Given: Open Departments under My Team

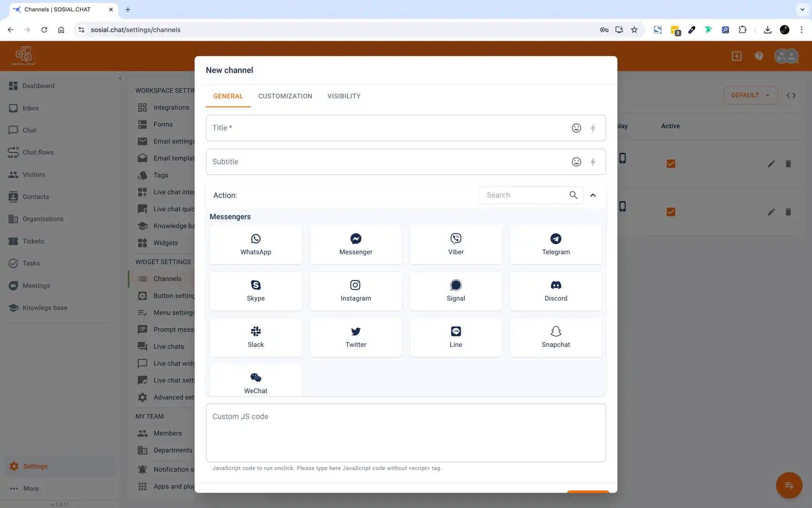Looking at the screenshot, I should [172, 450].
